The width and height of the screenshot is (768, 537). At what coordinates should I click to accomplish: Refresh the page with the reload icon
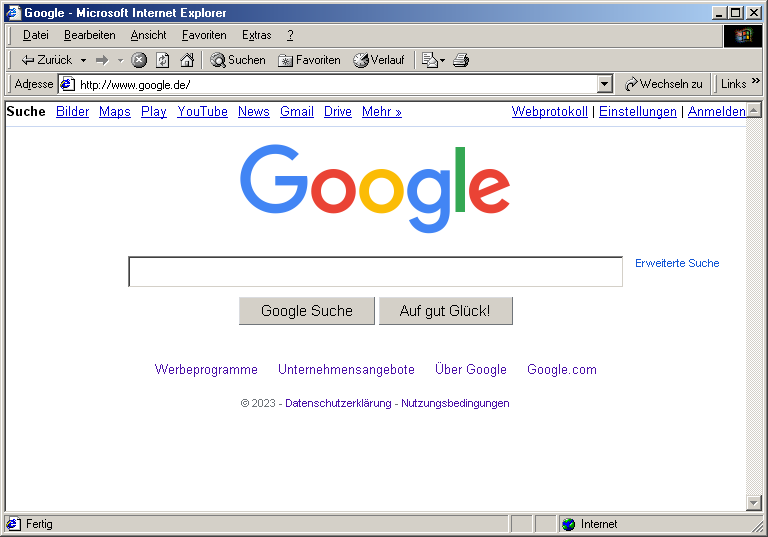coord(163,60)
